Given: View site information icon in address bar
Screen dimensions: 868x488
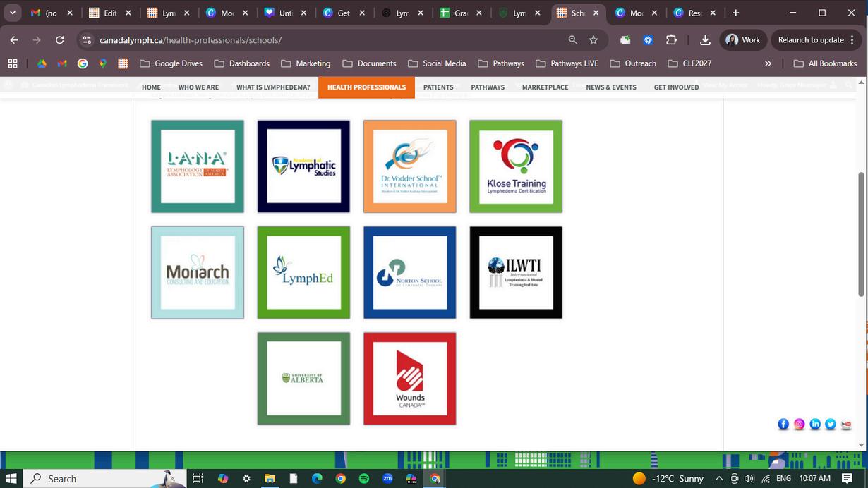Looking at the screenshot, I should pyautogui.click(x=86, y=40).
